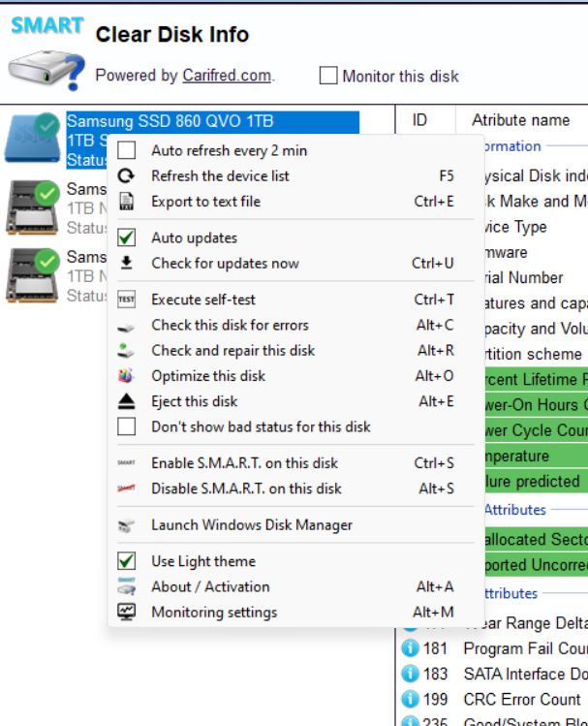Click the Monitoring settings icon
The height and width of the screenshot is (726, 588).
126,613
